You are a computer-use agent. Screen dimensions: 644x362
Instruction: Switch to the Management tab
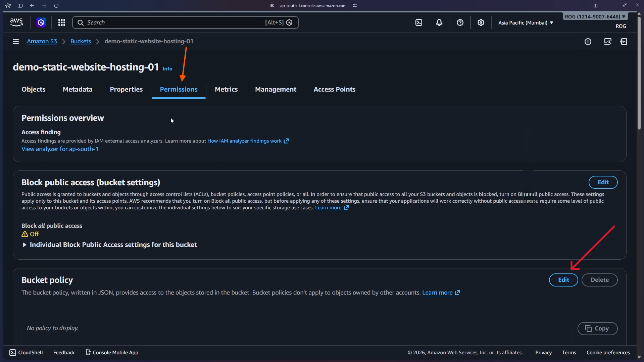[x=276, y=89]
